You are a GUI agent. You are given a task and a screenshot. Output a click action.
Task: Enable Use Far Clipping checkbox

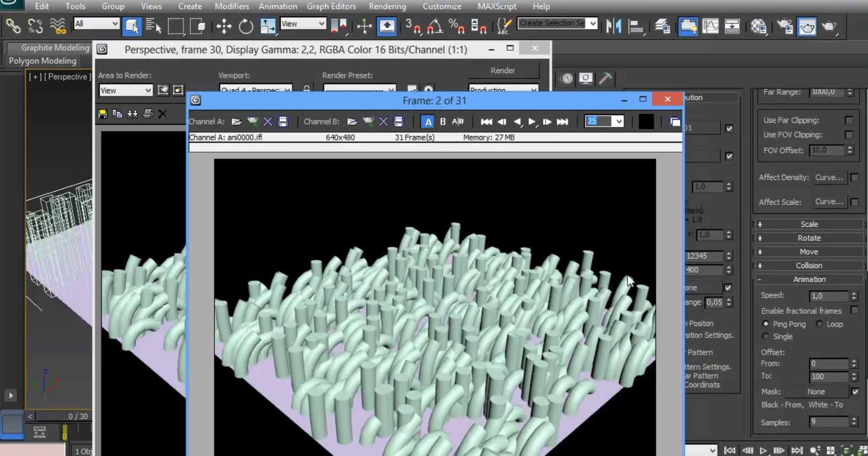coord(849,120)
